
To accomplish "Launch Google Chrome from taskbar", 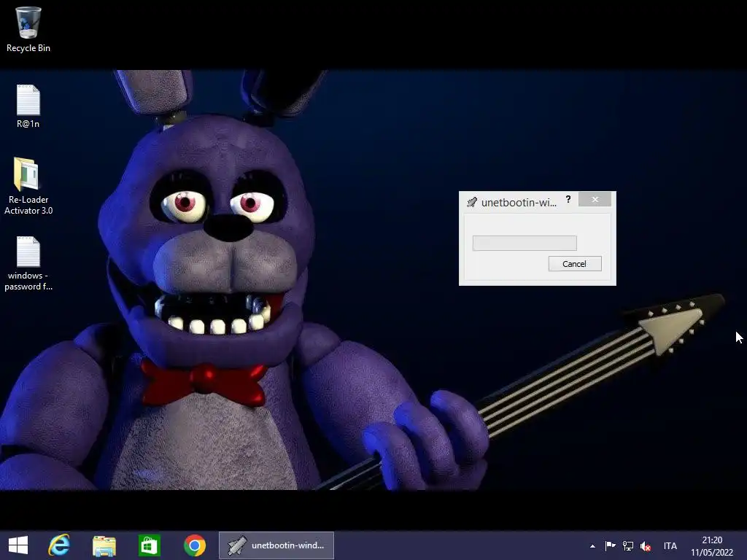I will (194, 545).
